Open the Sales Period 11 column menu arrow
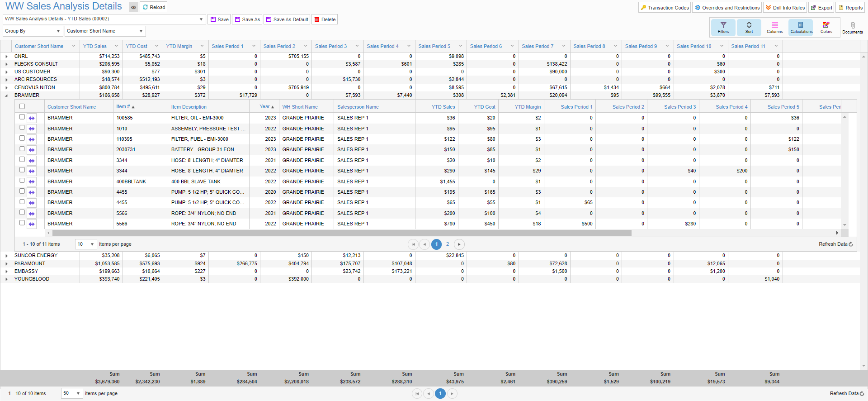The height and width of the screenshot is (401, 868). (x=776, y=46)
